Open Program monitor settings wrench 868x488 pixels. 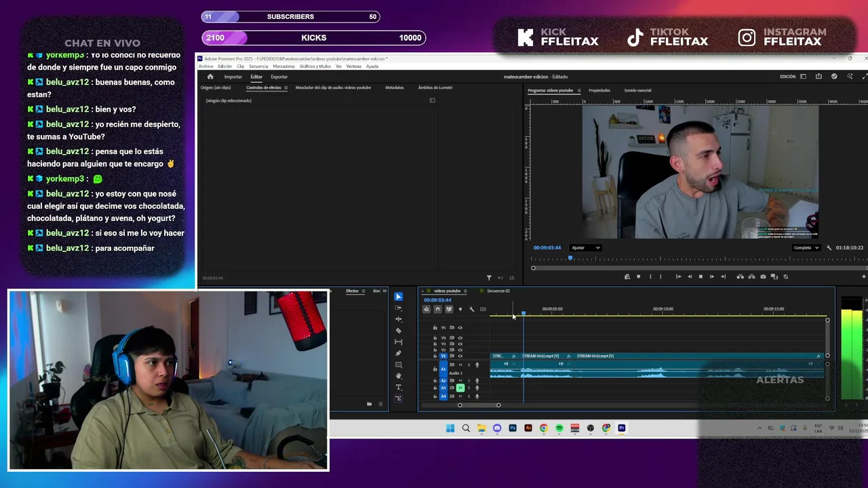point(829,248)
